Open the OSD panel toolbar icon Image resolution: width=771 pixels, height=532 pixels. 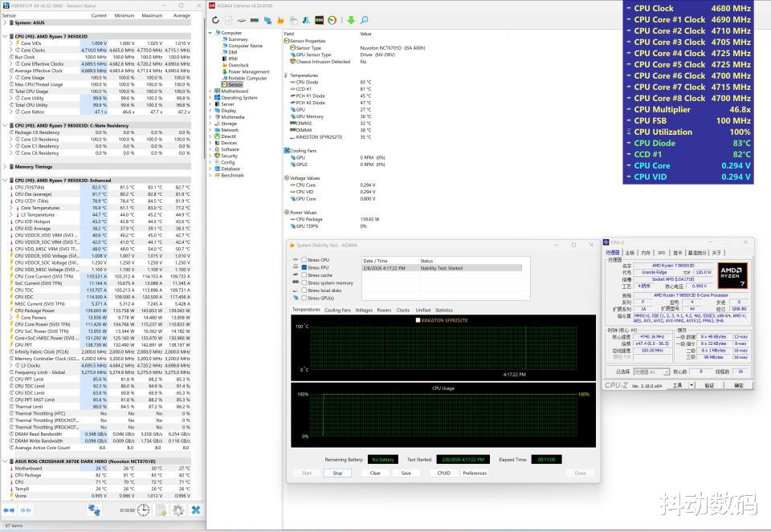click(x=320, y=20)
